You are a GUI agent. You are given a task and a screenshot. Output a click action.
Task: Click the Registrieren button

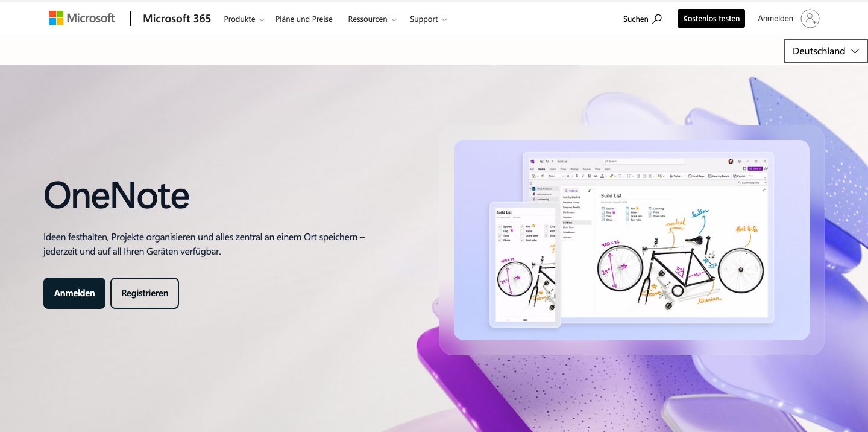coord(145,293)
